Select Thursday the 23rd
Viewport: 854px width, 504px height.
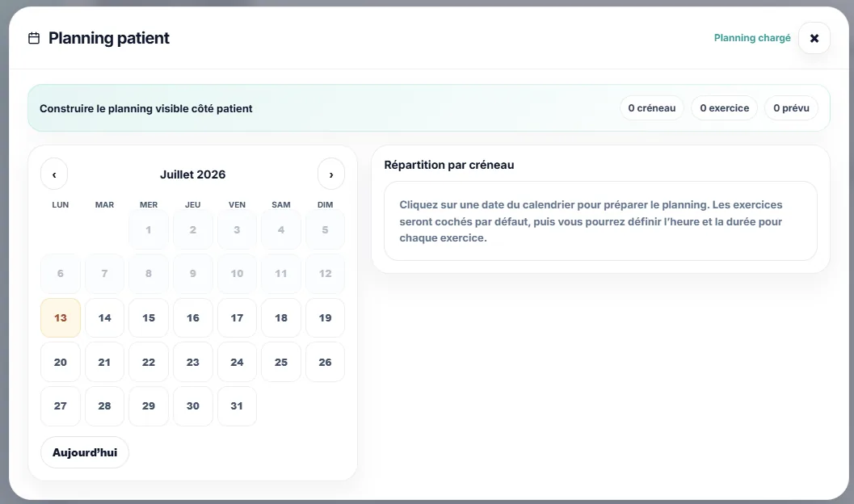pos(193,362)
